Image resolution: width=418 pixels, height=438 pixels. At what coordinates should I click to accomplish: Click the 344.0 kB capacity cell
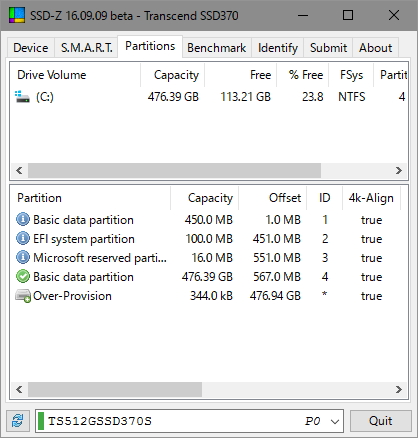tap(211, 296)
